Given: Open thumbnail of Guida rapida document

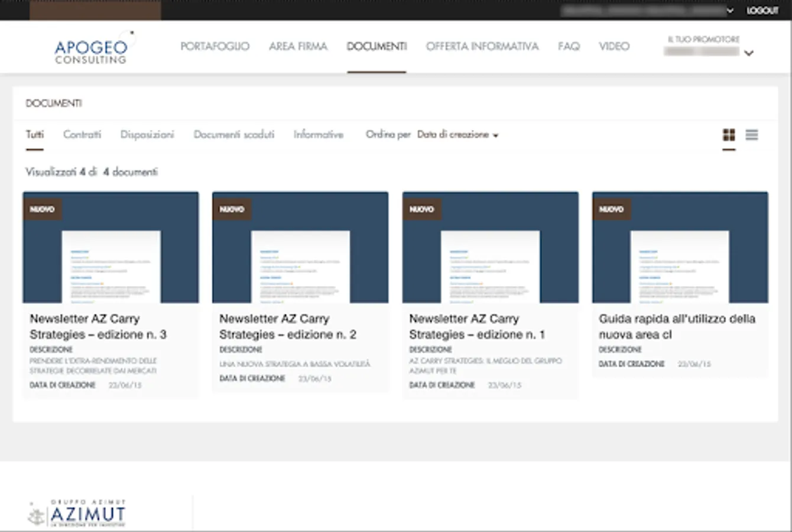Looking at the screenshot, I should 680,247.
